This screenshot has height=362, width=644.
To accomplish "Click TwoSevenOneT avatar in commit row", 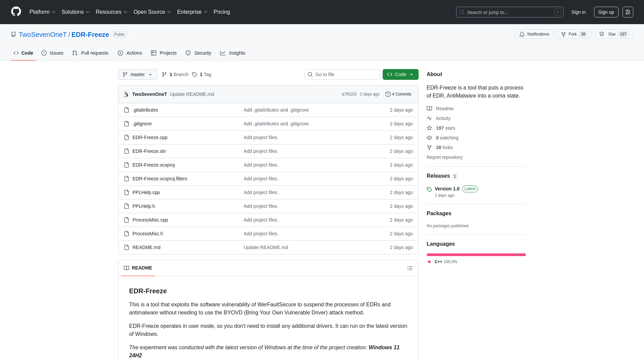I will (x=126, y=94).
